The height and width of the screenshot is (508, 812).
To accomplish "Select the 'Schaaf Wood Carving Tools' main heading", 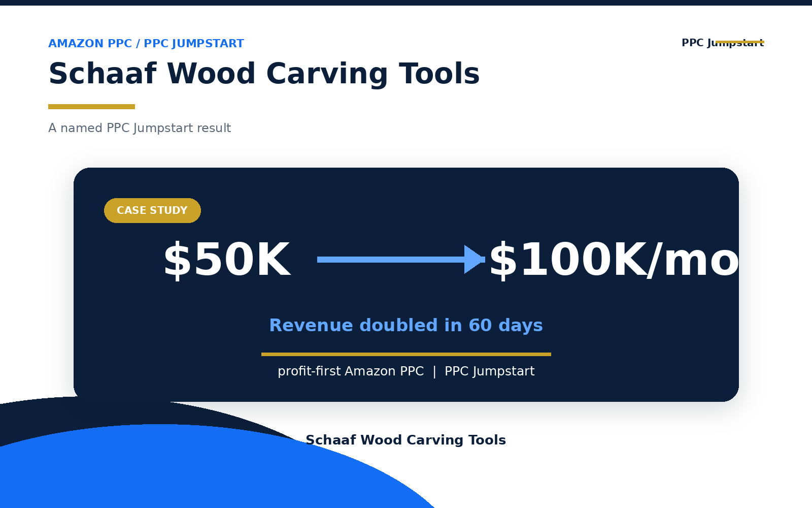I will pos(264,74).
